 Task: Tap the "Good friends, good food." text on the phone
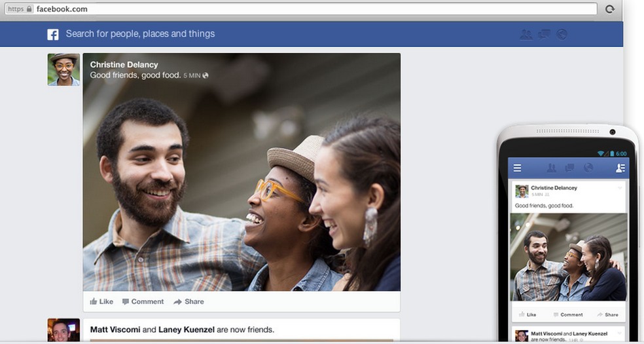tap(545, 206)
